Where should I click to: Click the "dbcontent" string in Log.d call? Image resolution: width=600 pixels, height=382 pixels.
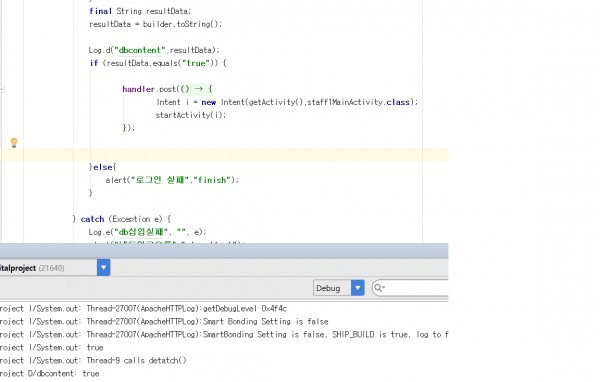(140, 50)
